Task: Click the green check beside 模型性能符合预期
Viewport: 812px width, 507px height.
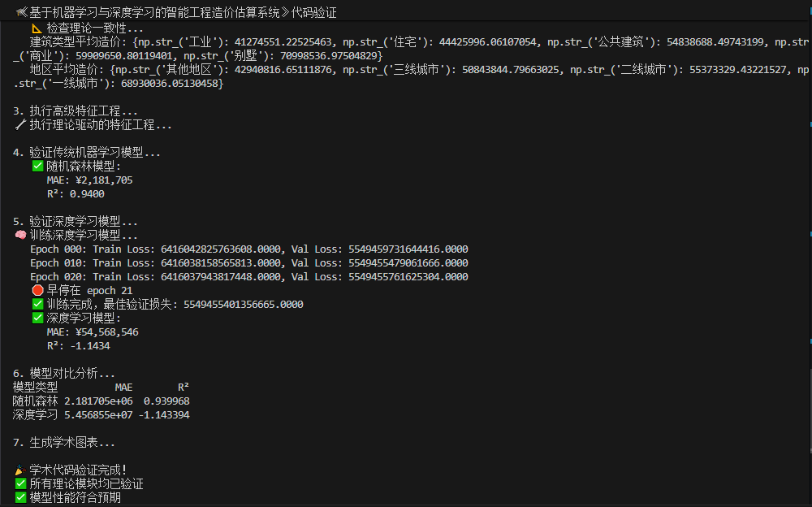Action: [20, 497]
